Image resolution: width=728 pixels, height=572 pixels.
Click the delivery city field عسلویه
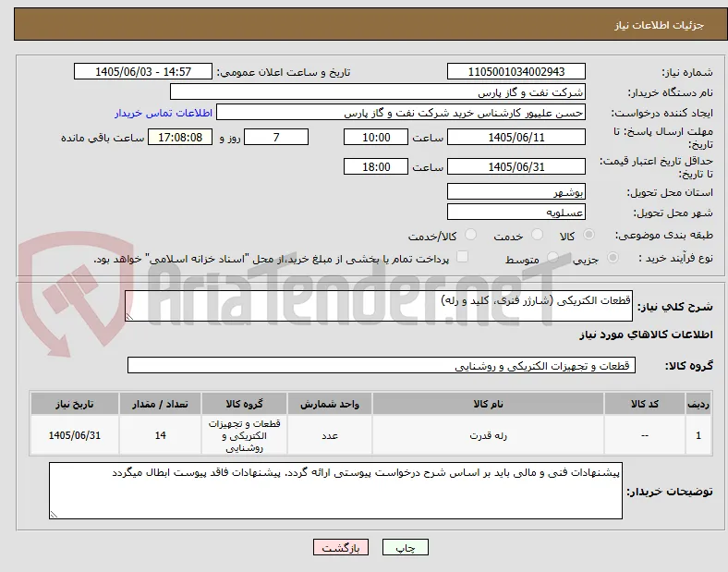[516, 213]
